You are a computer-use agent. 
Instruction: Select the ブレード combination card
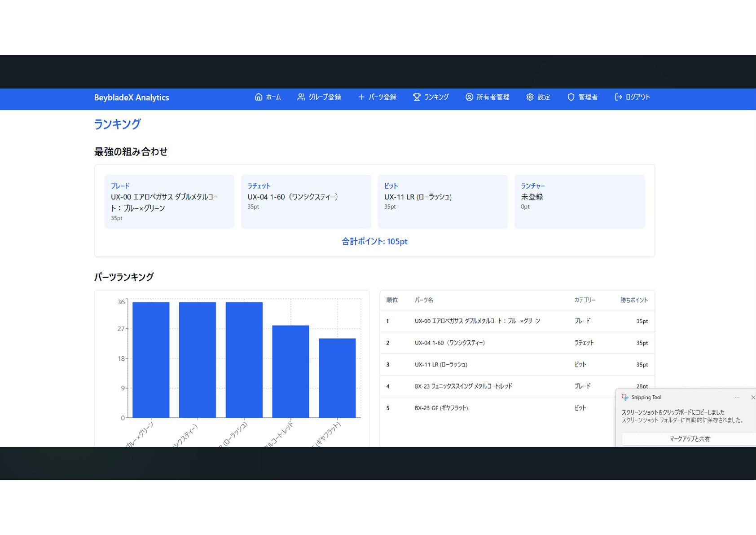(169, 202)
